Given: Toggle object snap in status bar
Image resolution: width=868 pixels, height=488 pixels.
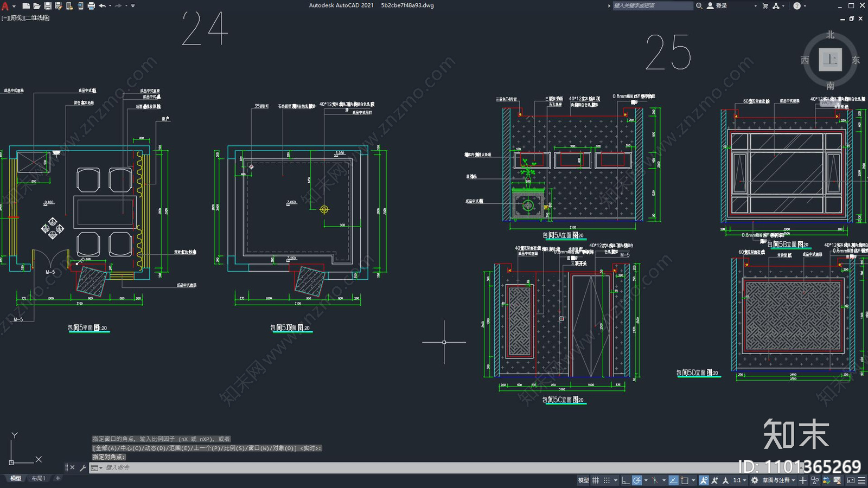Looking at the screenshot, I should (685, 480).
